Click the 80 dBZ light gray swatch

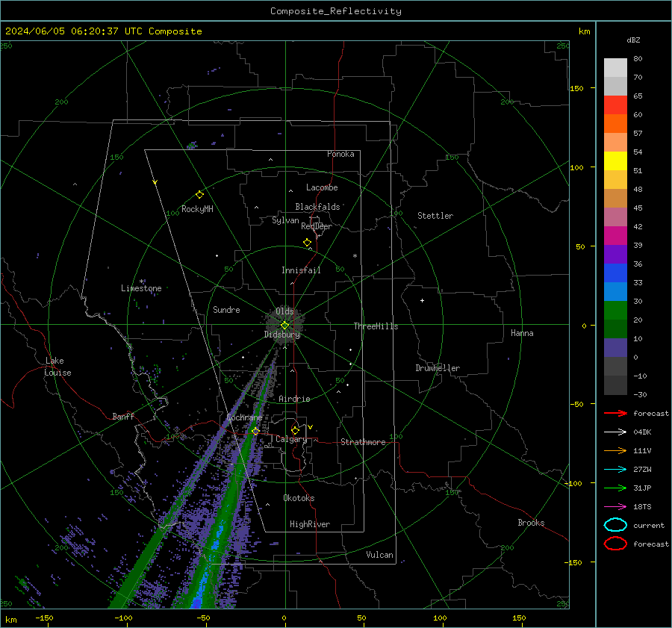[x=615, y=67]
